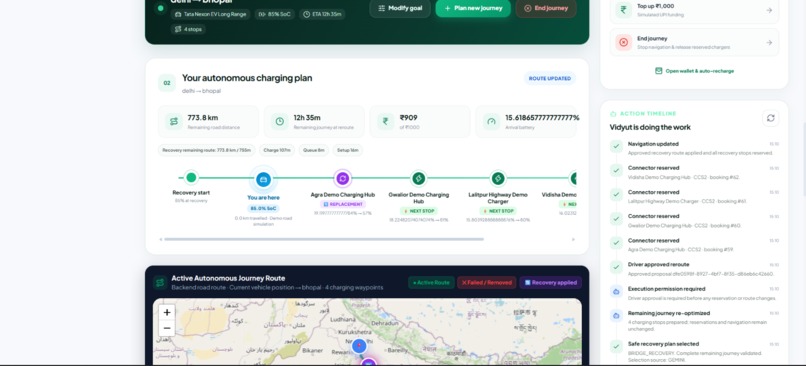Viewport: 806px width, 366px height.
Task: Click the left scroll arrow under the stop timeline
Action: pyautogui.click(x=161, y=239)
